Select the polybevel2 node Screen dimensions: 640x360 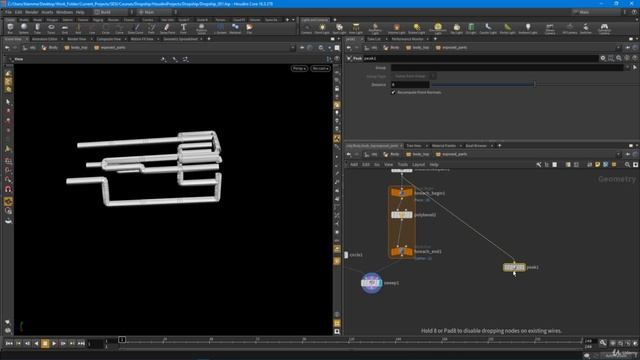tap(402, 215)
